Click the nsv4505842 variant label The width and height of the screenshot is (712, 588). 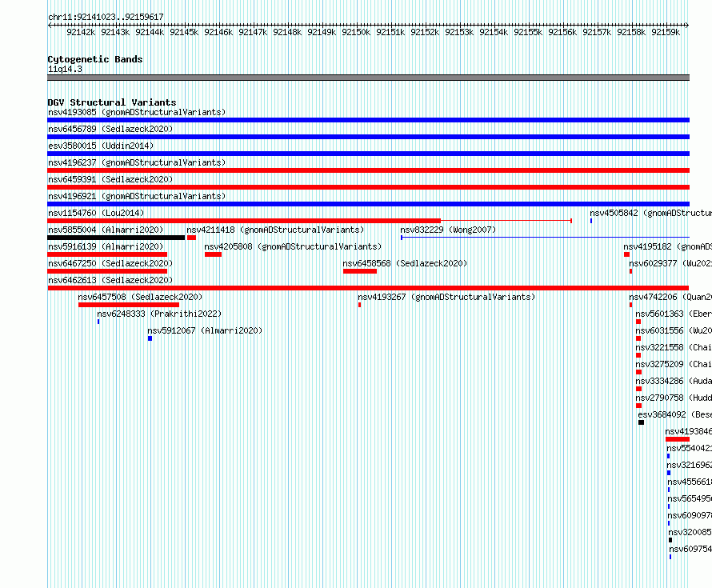650,213
